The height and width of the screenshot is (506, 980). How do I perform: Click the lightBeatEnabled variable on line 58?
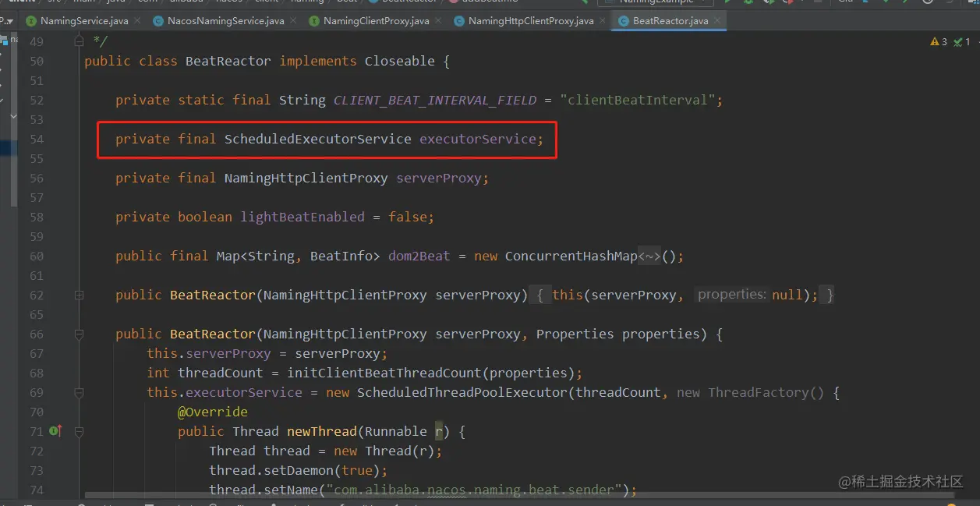302,217
